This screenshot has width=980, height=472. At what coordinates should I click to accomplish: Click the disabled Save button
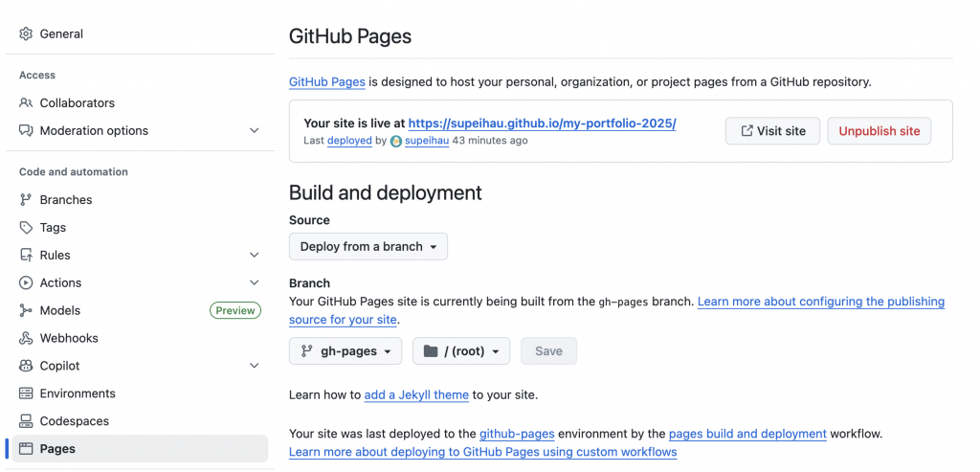point(548,351)
